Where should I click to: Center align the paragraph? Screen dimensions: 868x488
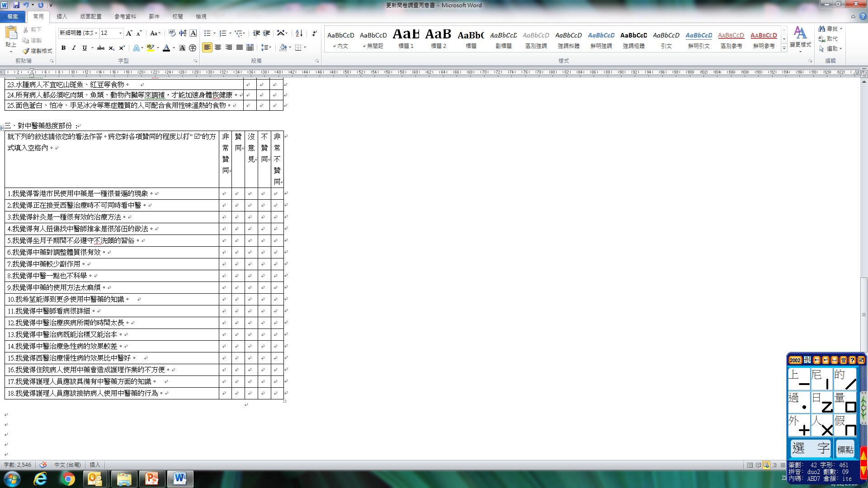pyautogui.click(x=218, y=47)
